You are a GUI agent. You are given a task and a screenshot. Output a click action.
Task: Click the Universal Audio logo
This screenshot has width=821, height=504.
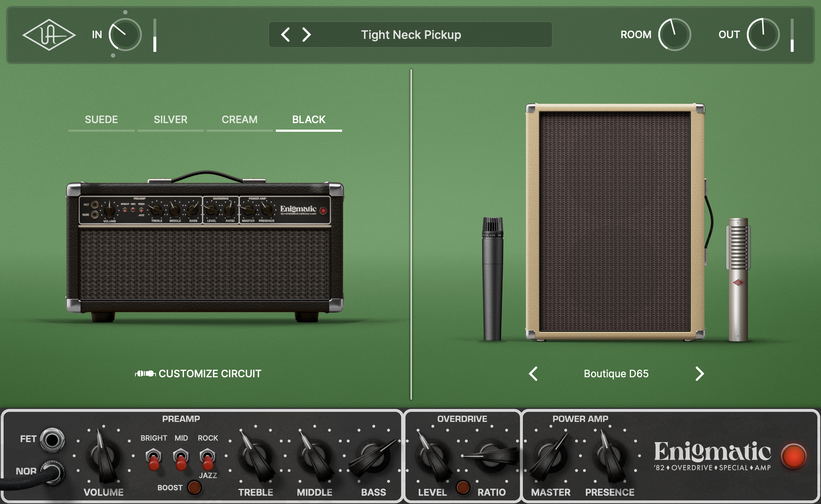coord(49,35)
